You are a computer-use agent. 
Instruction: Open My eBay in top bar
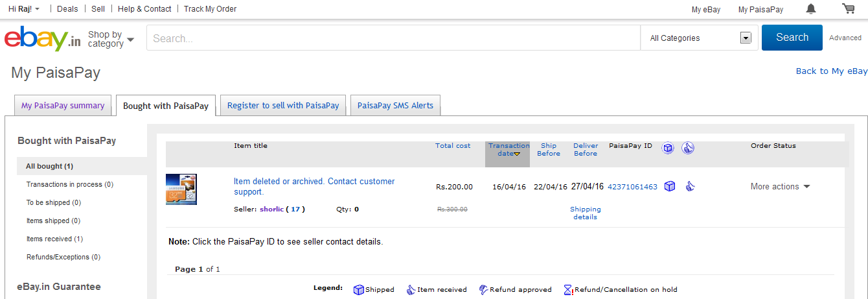pos(706,10)
